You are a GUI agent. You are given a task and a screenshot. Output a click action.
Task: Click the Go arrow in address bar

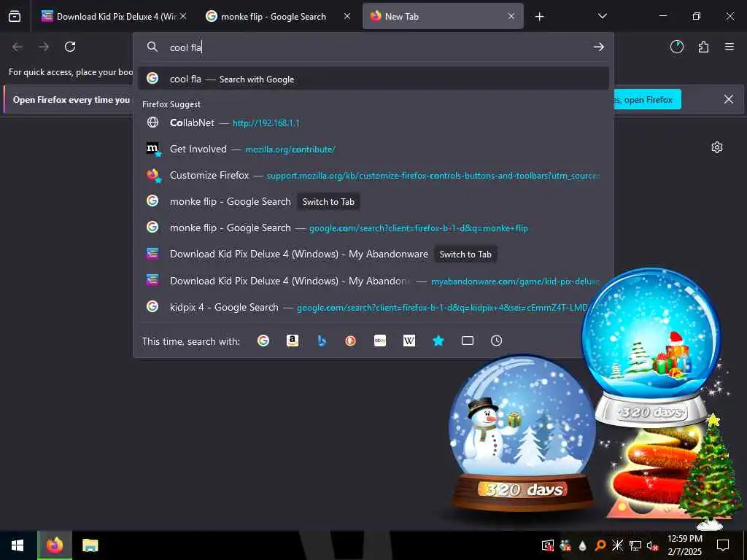click(x=598, y=47)
